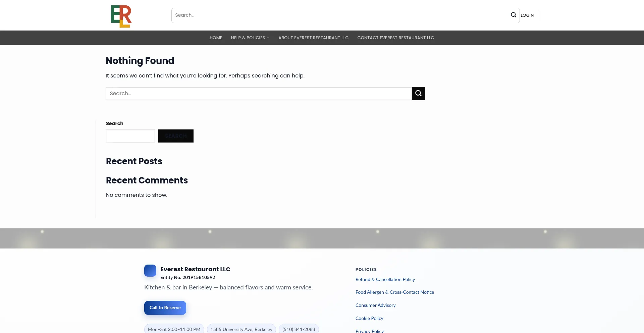644x333 pixels.
Task: Open the Home menu item
Action: tap(216, 38)
